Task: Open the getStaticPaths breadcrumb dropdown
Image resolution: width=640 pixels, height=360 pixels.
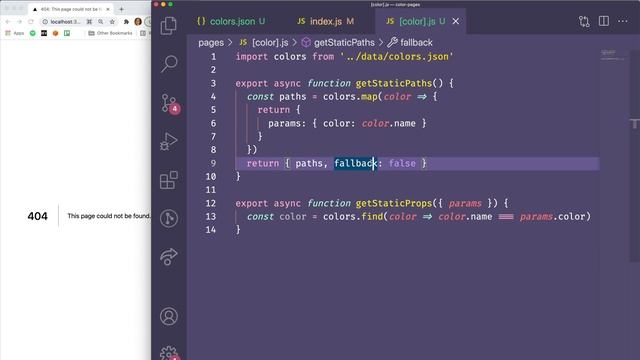Action: point(338,42)
